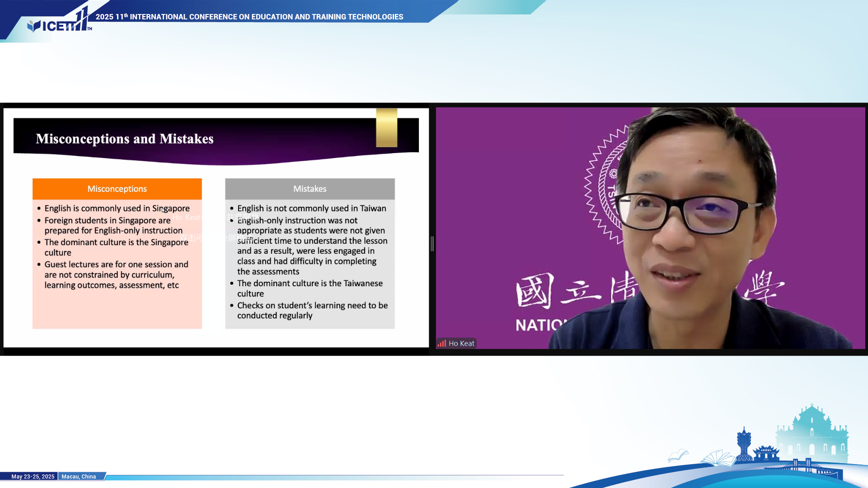Click the bullet 'English is not commonly used in Taiwan'
The height and width of the screenshot is (488, 868).
click(x=311, y=209)
